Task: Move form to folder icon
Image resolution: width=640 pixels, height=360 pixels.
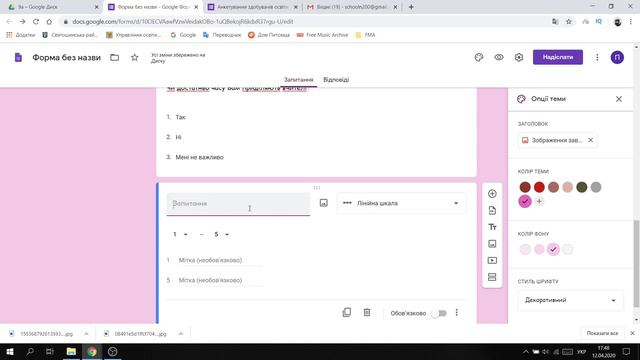Action: tap(115, 58)
